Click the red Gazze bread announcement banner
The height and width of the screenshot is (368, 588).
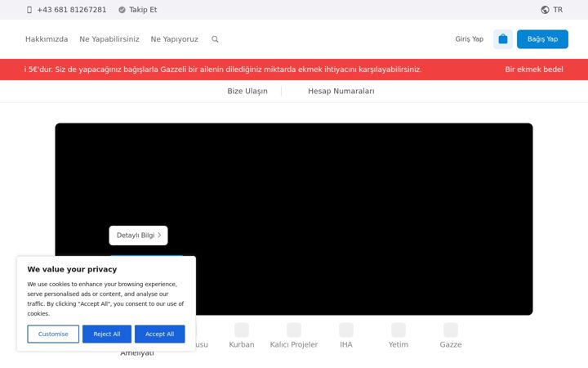click(294, 70)
